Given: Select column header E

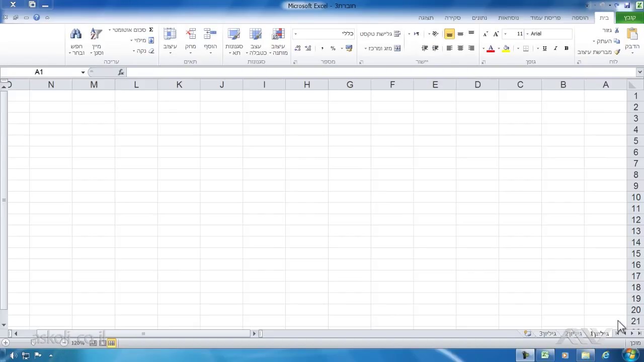Looking at the screenshot, I should point(435,84).
